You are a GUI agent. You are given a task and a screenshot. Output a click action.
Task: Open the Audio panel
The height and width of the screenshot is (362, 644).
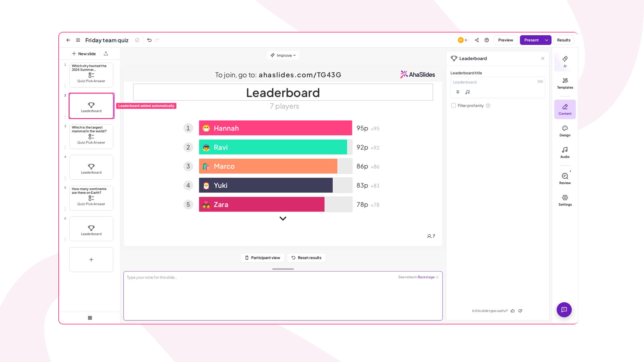565,153
